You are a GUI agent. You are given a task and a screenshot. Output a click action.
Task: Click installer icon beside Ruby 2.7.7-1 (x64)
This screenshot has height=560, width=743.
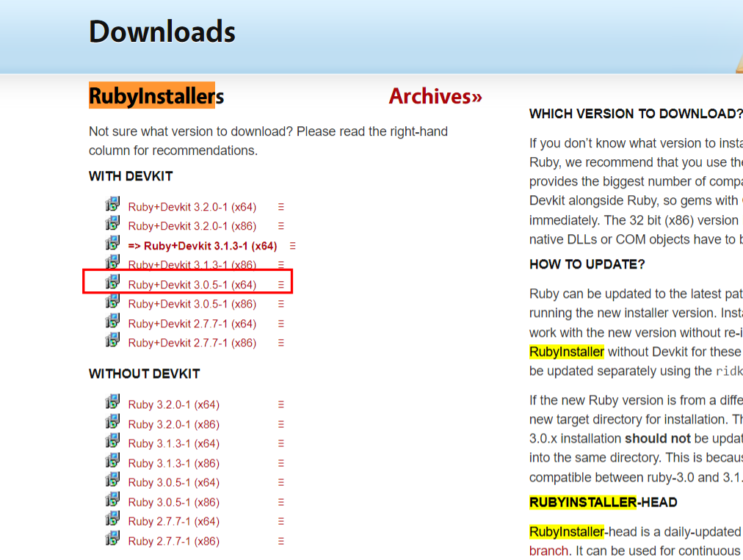(x=112, y=519)
